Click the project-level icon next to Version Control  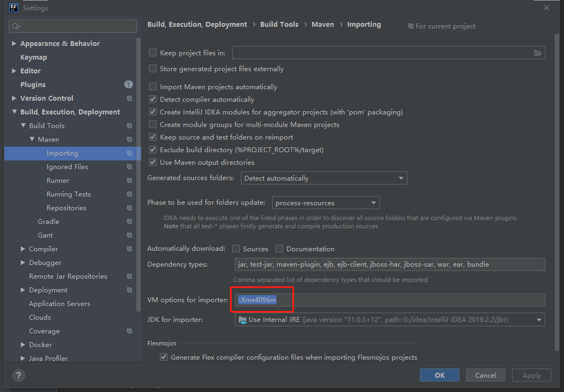(129, 98)
